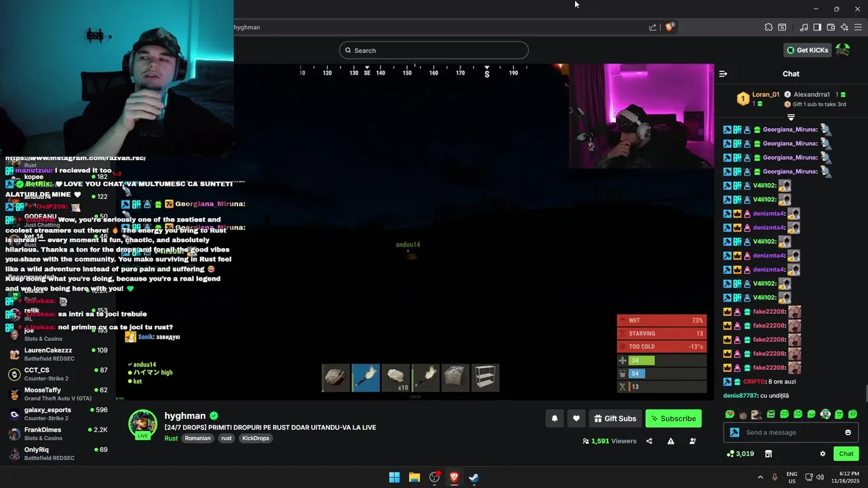Screen dimensions: 868x488
Task: Follow hyghman with the heart icon
Action: point(576,419)
